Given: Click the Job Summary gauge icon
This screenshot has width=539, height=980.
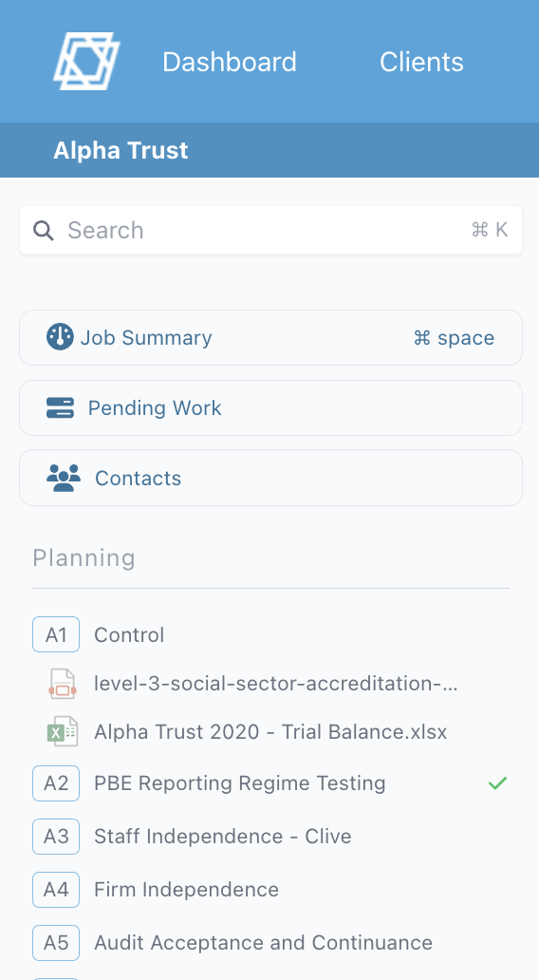Looking at the screenshot, I should click(x=60, y=337).
